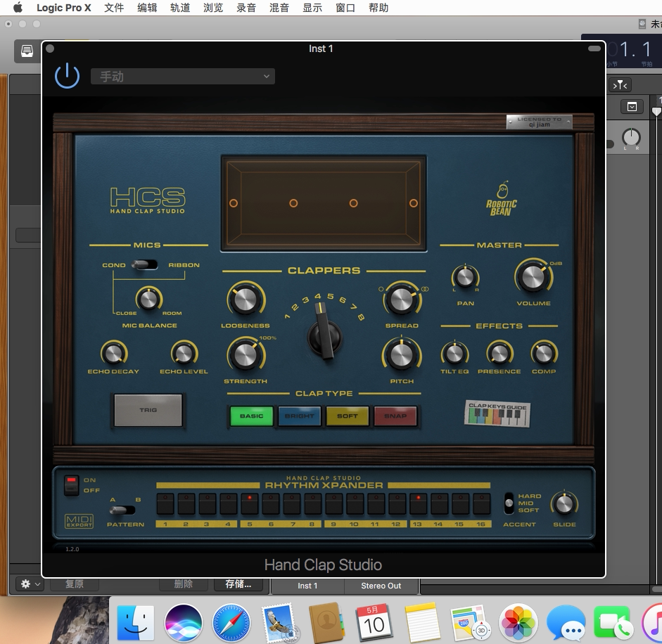This screenshot has width=662, height=644.
Task: Open Finder from the Dock
Action: click(135, 624)
